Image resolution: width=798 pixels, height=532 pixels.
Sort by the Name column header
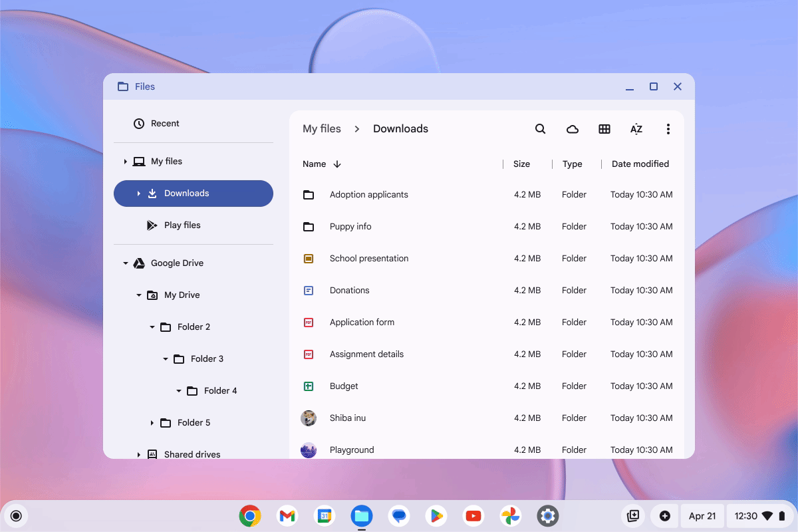314,164
